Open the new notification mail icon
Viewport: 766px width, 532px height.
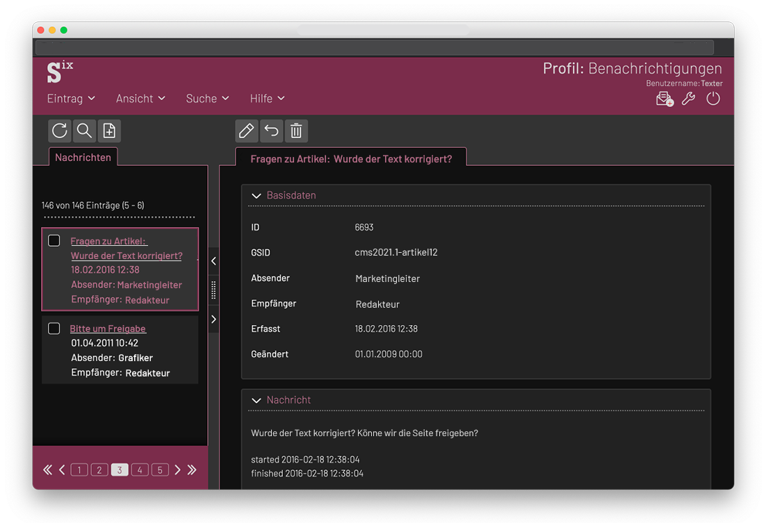(x=665, y=99)
